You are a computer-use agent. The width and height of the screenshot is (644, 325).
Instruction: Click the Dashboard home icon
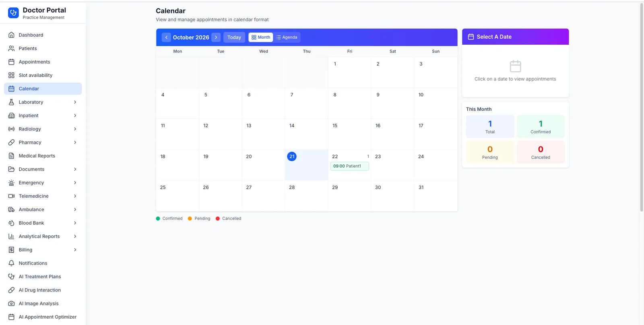[x=11, y=35]
